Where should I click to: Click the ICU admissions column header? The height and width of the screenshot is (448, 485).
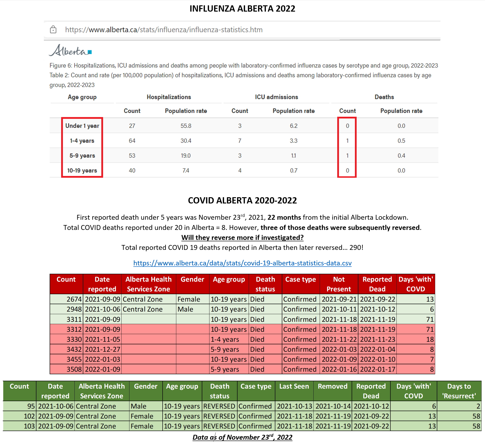tap(276, 97)
